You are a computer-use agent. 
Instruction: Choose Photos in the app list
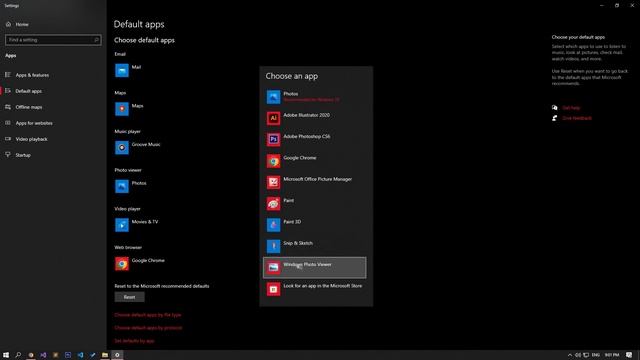pyautogui.click(x=314, y=97)
